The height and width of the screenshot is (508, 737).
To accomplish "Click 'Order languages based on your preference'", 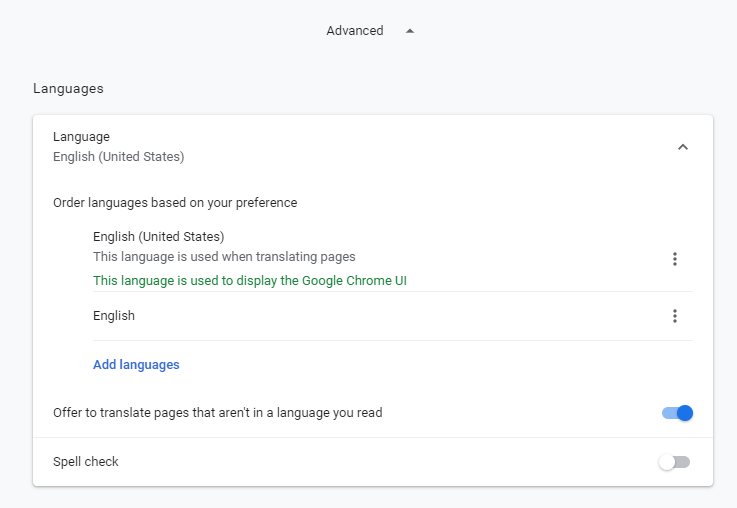I will click(x=175, y=203).
